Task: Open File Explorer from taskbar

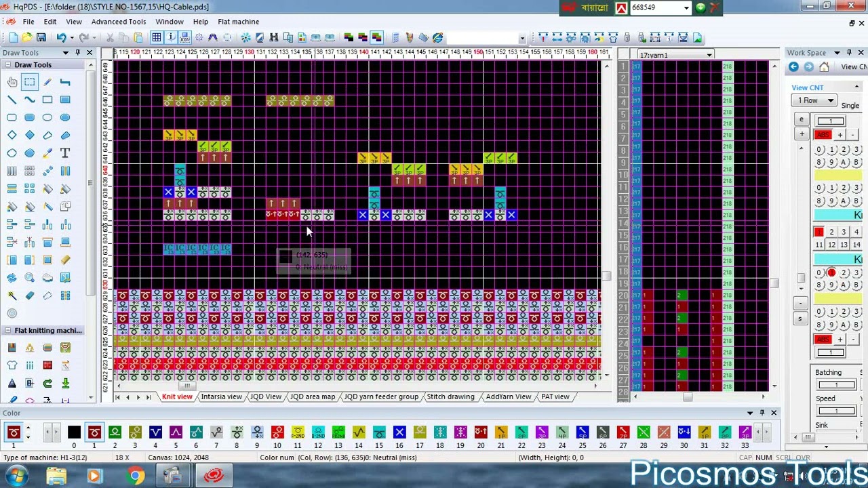Action: pyautogui.click(x=56, y=476)
